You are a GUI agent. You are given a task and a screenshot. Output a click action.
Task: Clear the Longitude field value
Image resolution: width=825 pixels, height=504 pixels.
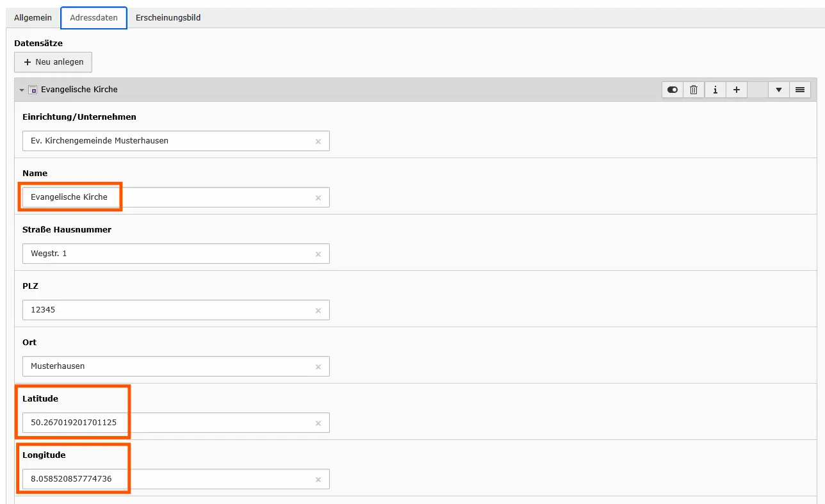(x=318, y=479)
